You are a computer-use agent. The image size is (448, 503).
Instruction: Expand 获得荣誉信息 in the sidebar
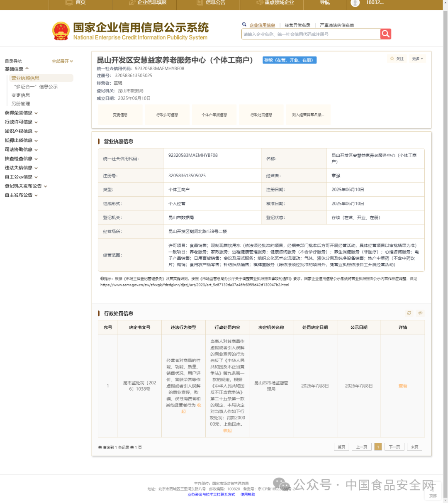tap(21, 113)
